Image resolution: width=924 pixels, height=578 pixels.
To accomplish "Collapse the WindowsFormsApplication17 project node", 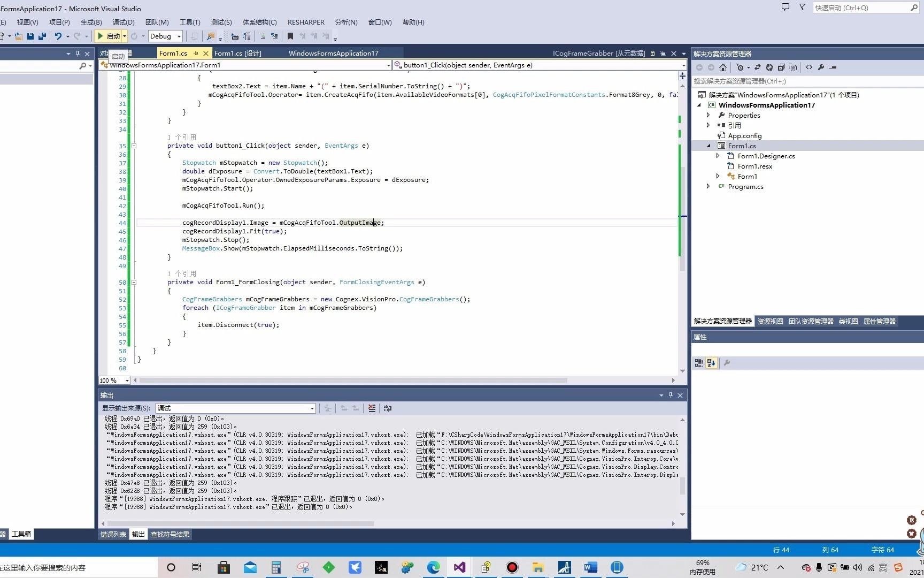I will (699, 105).
